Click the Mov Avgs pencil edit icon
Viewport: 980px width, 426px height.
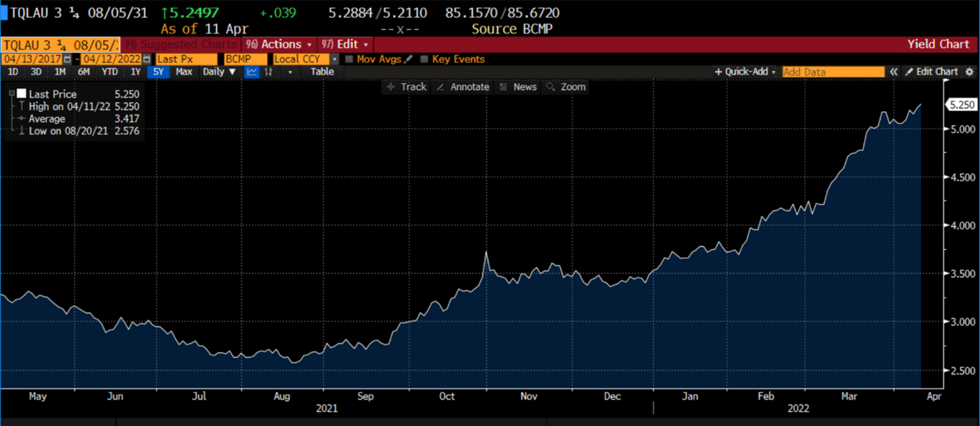point(408,60)
